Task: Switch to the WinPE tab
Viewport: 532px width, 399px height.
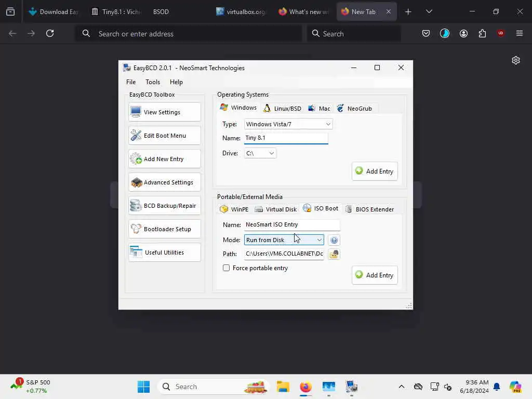Action: (234, 209)
